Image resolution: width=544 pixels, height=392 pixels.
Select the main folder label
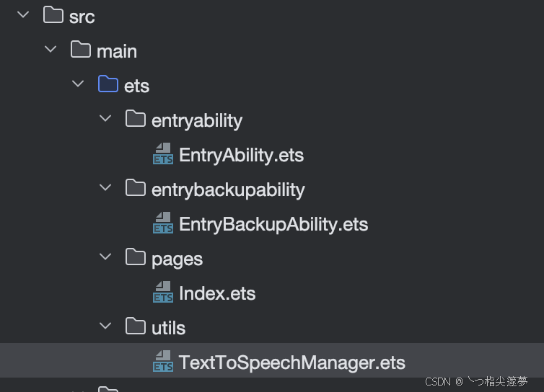(x=117, y=51)
